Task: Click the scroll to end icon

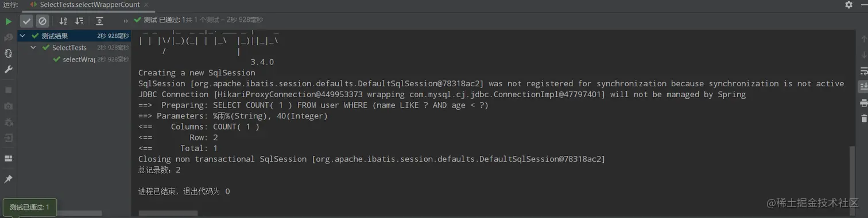Action: tap(863, 87)
